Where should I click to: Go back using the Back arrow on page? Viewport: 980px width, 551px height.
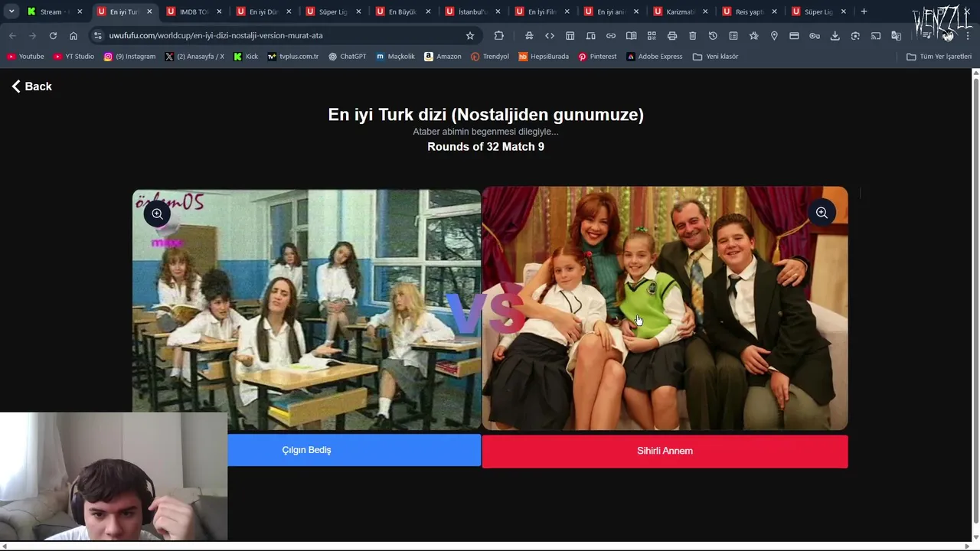point(31,86)
